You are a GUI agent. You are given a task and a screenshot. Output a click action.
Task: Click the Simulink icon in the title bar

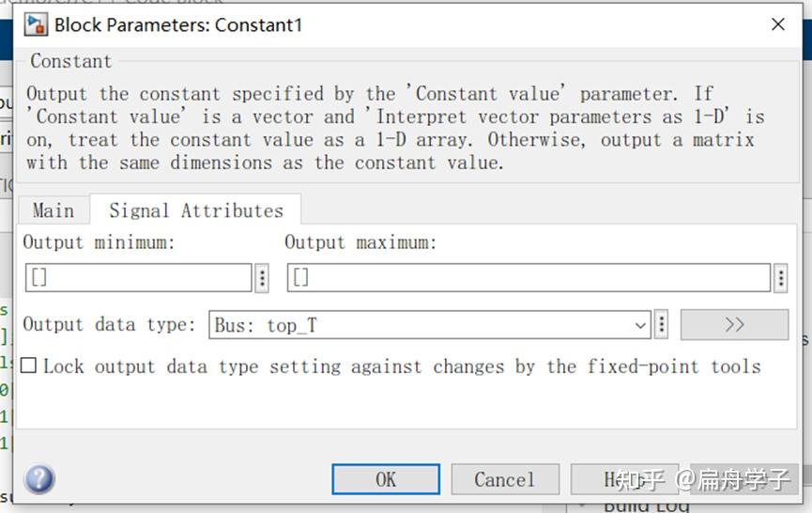click(37, 25)
